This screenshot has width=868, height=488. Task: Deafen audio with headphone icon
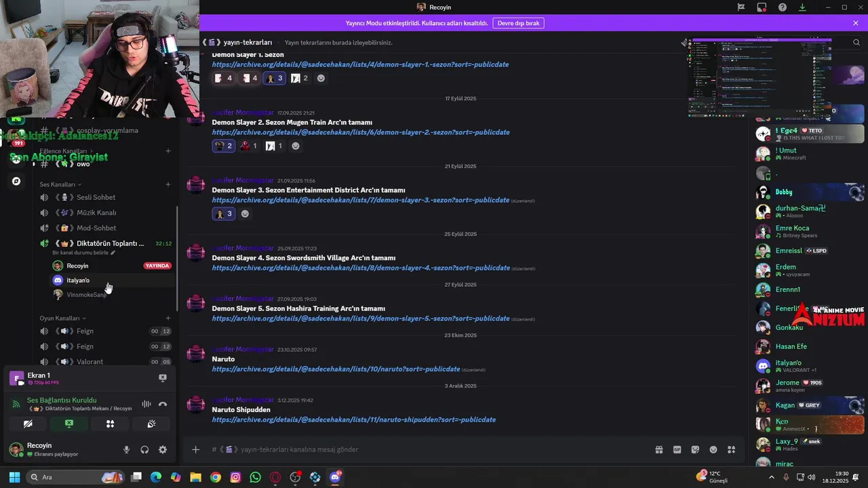(144, 449)
